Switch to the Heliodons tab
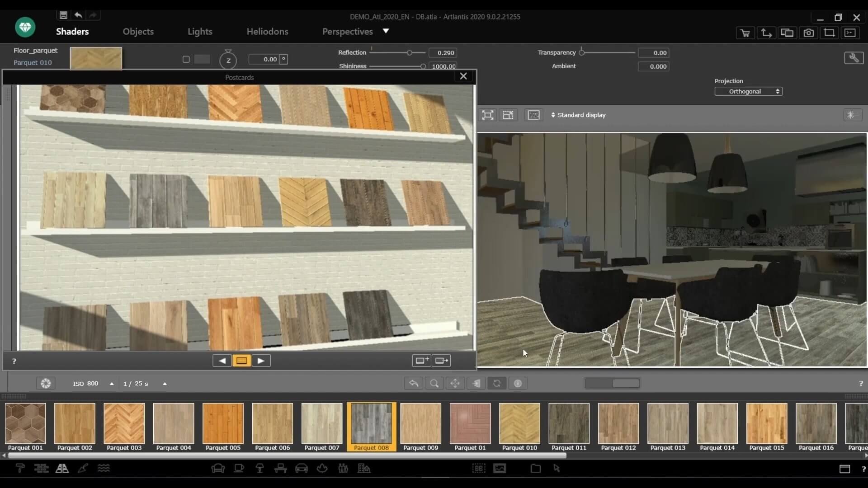The image size is (868, 488). click(x=267, y=32)
